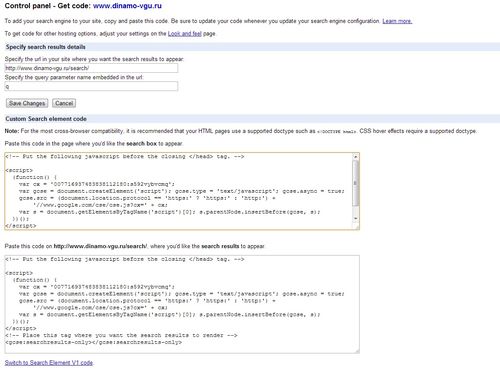Image resolution: width=500 pixels, height=369 pixels.
Task: Follow the Look and feel page link
Action: (x=185, y=34)
